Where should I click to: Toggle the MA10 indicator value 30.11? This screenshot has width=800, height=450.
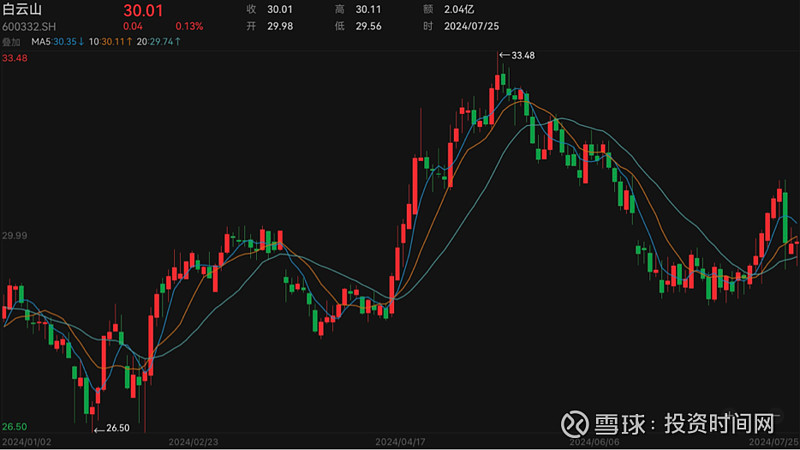click(110, 42)
